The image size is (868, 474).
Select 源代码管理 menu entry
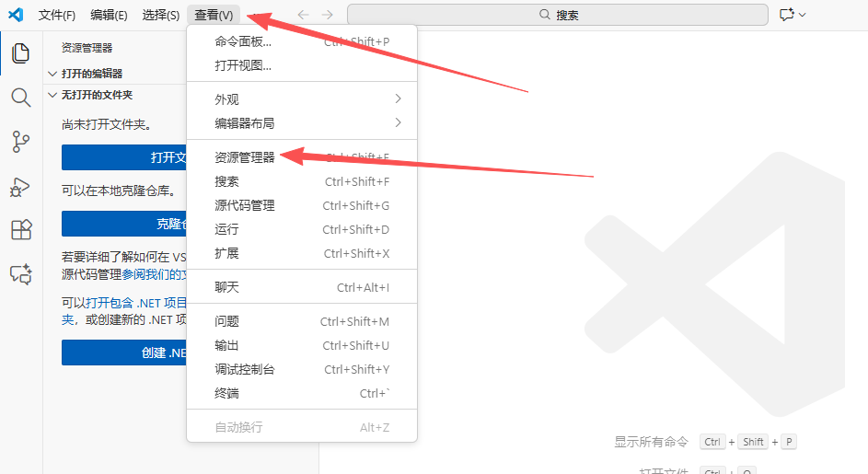302,205
